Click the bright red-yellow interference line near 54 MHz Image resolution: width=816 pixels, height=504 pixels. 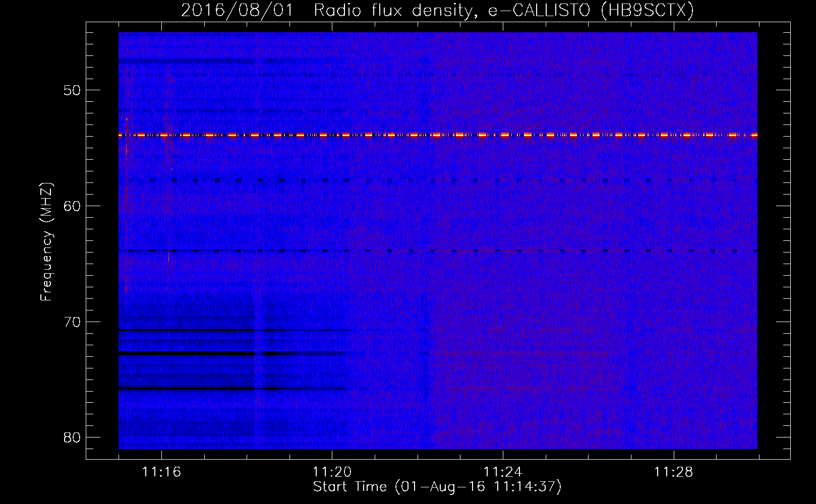[x=438, y=135]
